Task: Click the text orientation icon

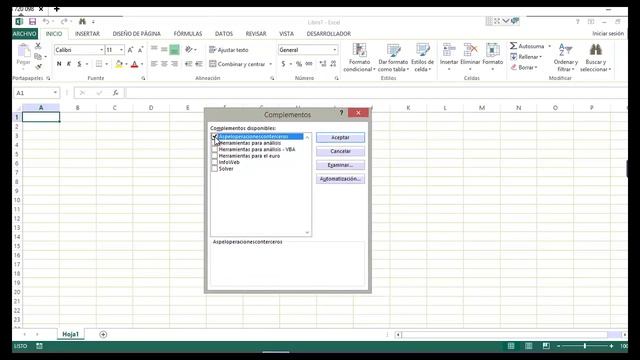Action: coord(189,49)
